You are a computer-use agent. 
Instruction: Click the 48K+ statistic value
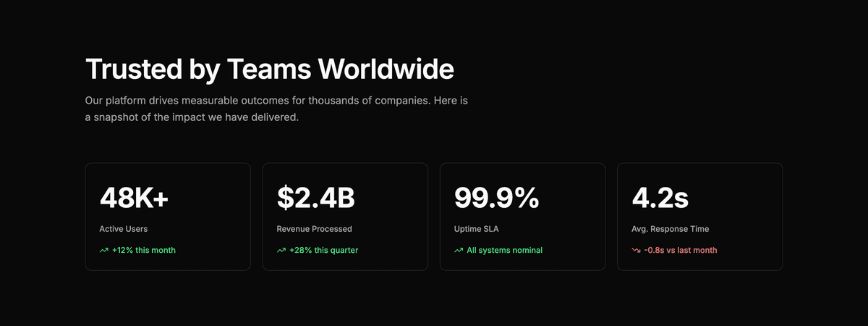click(134, 198)
